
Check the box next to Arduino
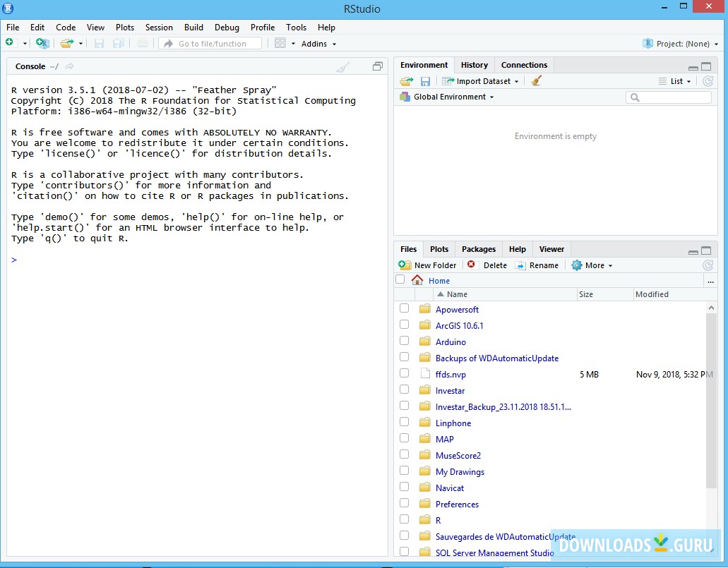[x=405, y=341]
